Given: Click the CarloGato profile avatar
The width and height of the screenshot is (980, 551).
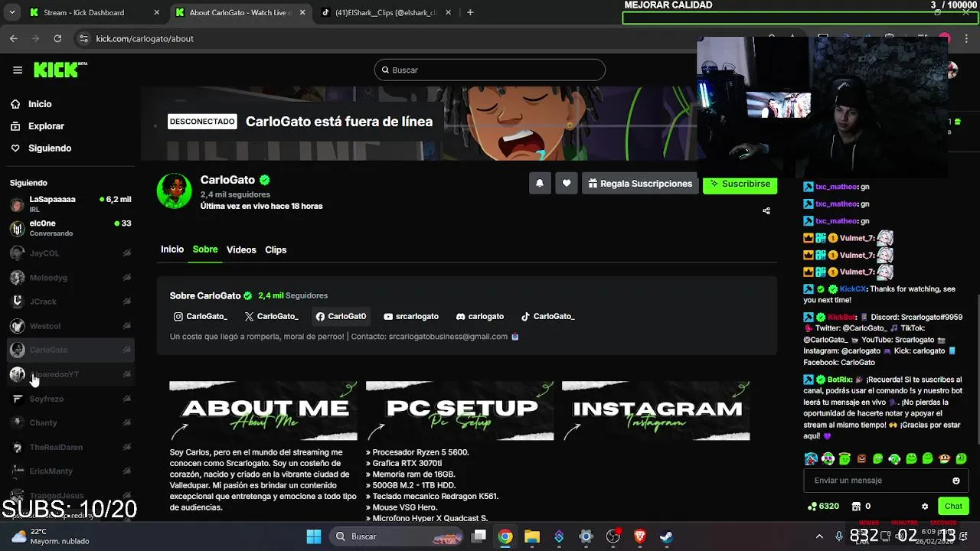Looking at the screenshot, I should (175, 191).
